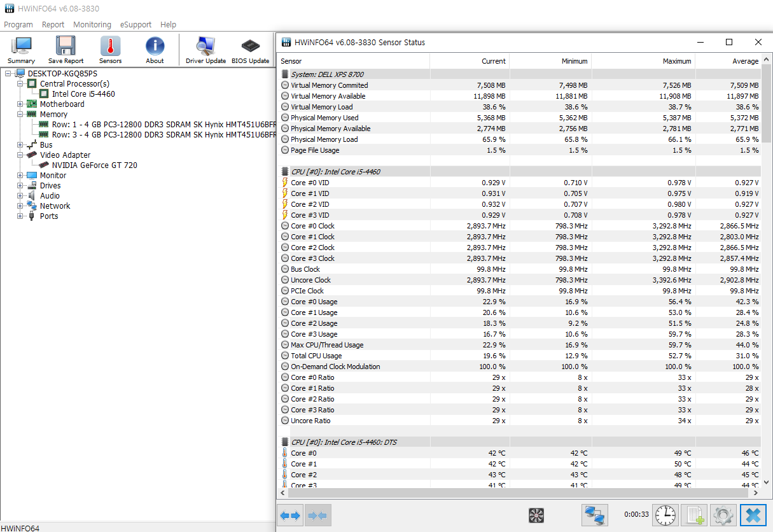Open the Report menu
Viewport: 773px width, 532px height.
[x=53, y=25]
